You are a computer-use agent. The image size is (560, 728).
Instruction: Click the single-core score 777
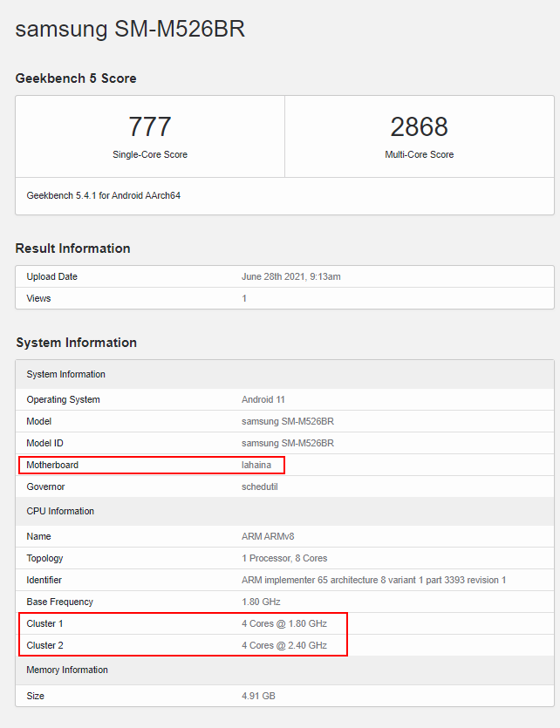[x=150, y=126]
